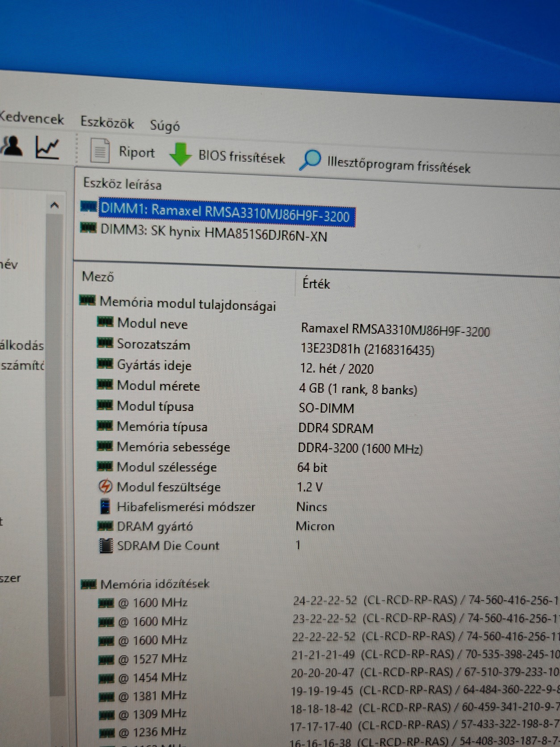
Task: Click the SDRAM Die Count chip icon
Action: [x=105, y=546]
